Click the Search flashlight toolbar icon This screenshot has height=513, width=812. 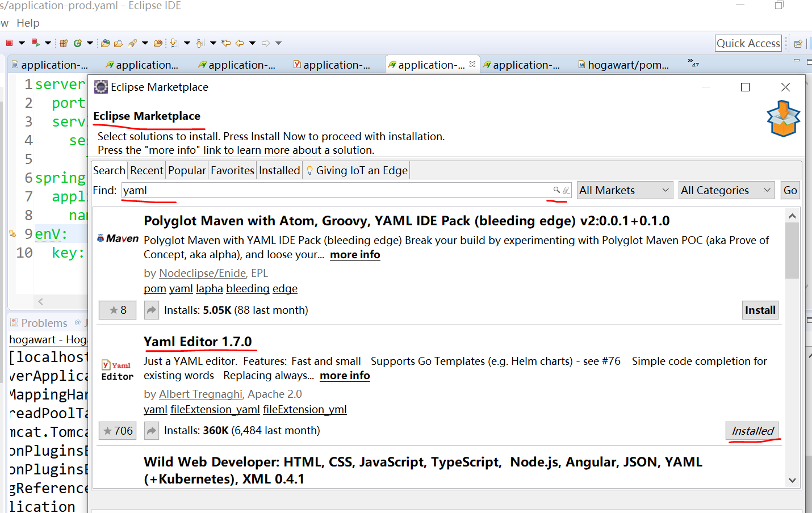(132, 43)
